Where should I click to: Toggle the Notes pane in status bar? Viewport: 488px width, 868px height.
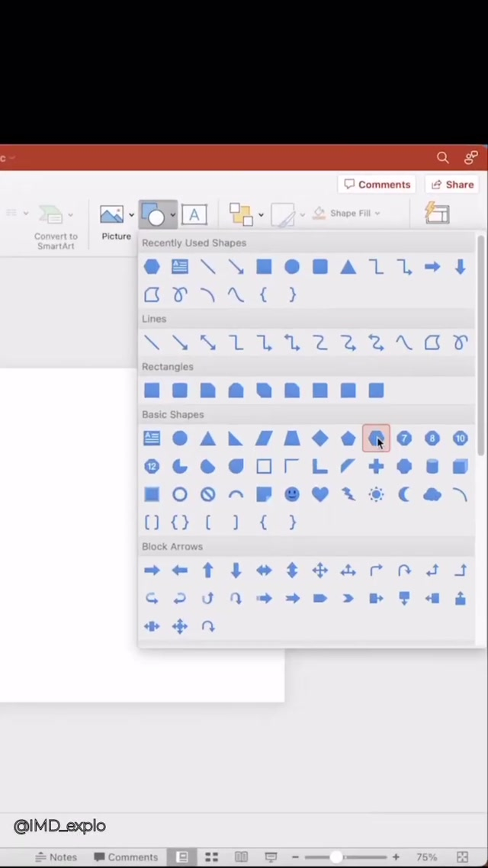click(56, 857)
